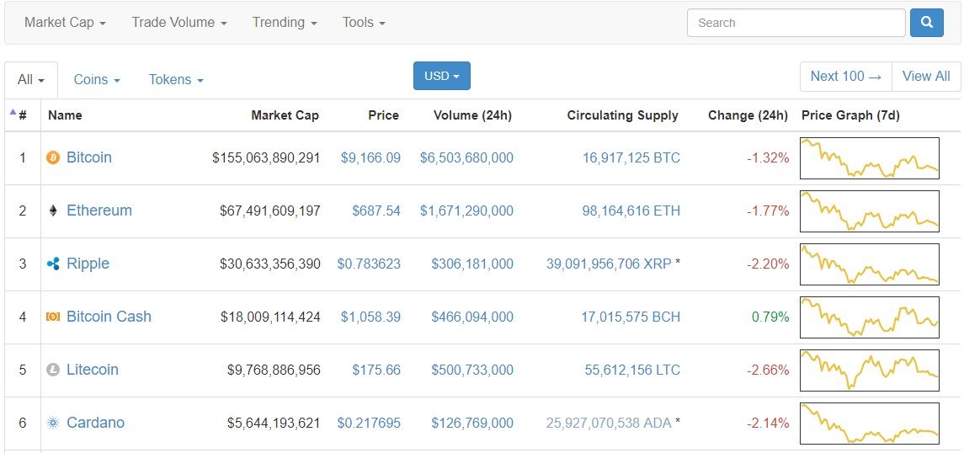
Task: Click the Bitcoin Cash logo icon
Action: [53, 317]
